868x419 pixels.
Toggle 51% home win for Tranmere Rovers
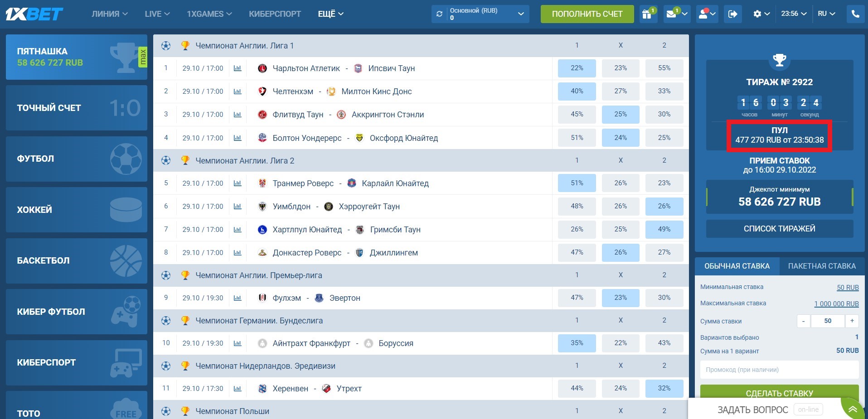(577, 183)
